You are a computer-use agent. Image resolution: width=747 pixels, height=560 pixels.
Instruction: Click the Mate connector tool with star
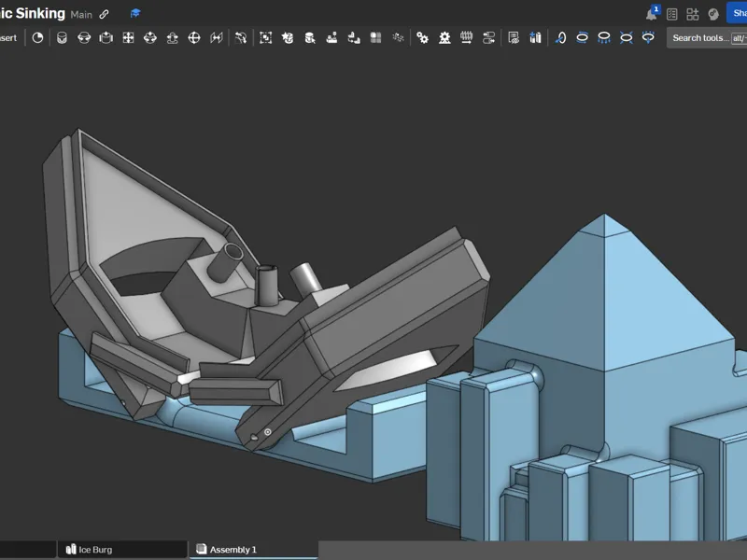[x=288, y=37]
